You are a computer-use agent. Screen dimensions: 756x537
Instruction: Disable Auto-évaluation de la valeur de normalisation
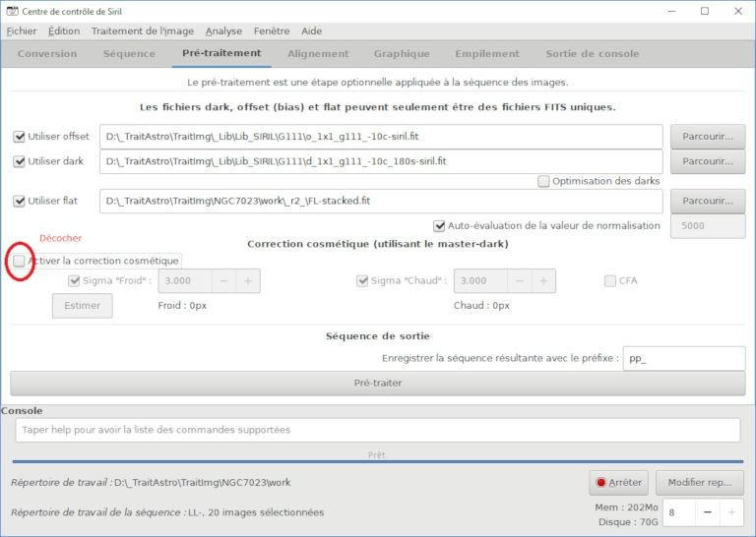pos(439,226)
